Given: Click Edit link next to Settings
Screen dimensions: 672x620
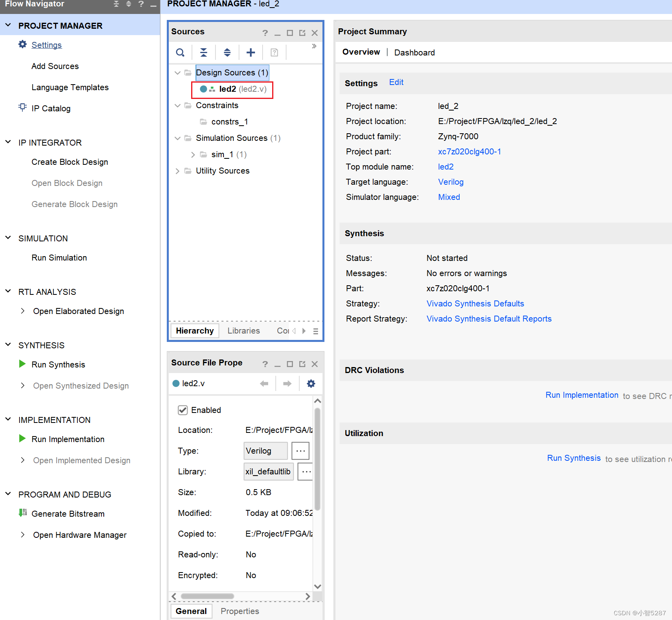Looking at the screenshot, I should 396,82.
